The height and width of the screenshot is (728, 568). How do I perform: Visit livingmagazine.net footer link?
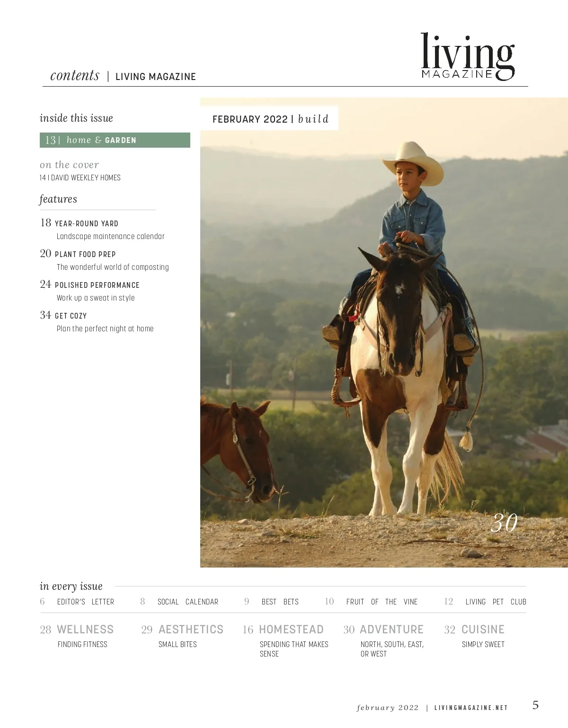click(471, 708)
